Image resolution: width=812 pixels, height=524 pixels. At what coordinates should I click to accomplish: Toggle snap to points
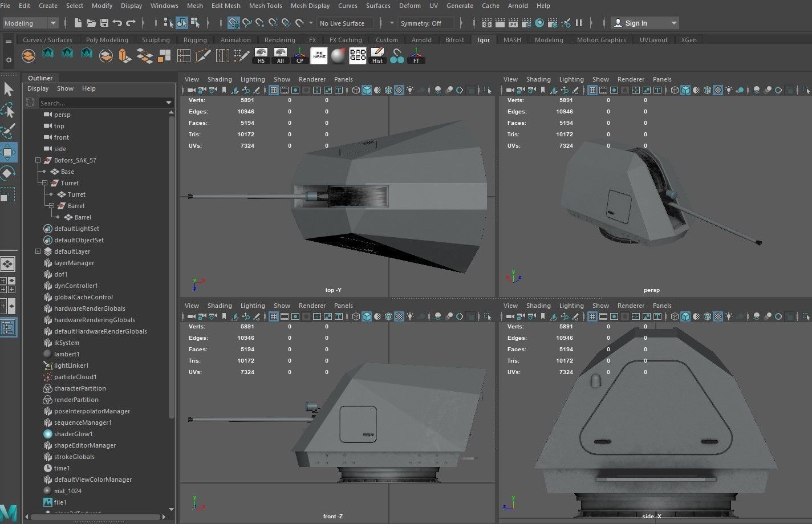tap(260, 23)
